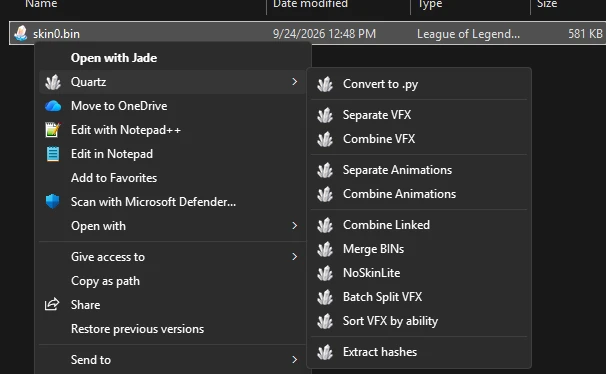
Task: Select Quartz menu entry
Action: (x=172, y=82)
